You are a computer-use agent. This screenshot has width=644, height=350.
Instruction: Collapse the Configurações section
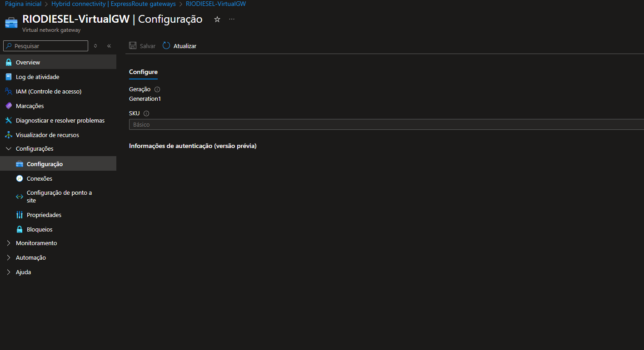pyautogui.click(x=8, y=148)
